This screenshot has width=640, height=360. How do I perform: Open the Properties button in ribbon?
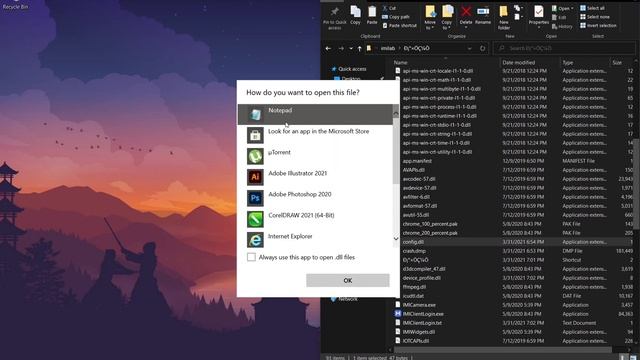point(539,16)
